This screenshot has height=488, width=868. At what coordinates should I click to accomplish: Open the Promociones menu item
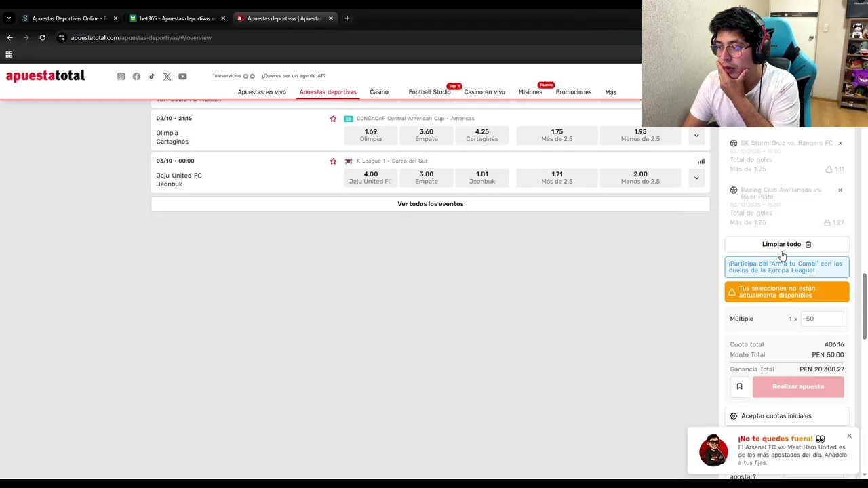pos(574,92)
